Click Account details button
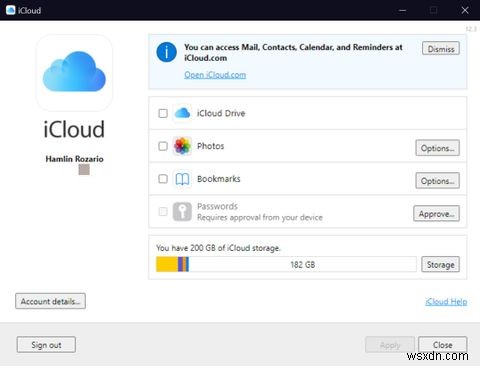This screenshot has height=366, width=480. pos(50,301)
